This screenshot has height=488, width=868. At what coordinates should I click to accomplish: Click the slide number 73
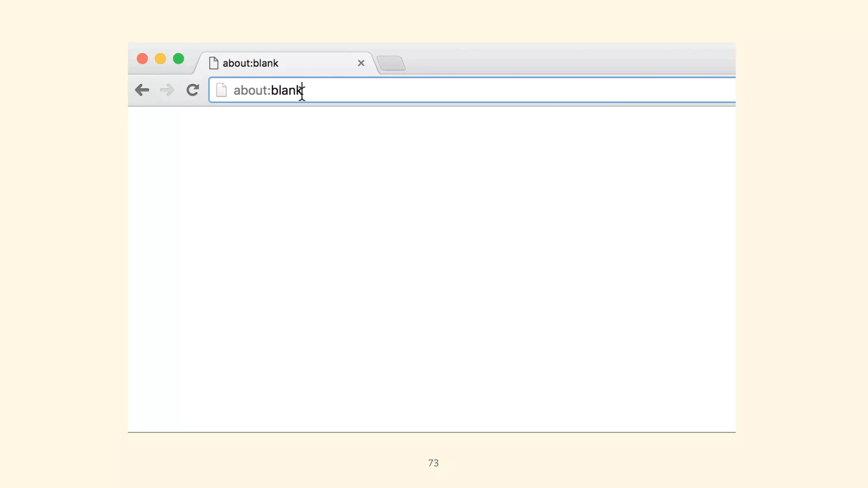[x=433, y=463]
